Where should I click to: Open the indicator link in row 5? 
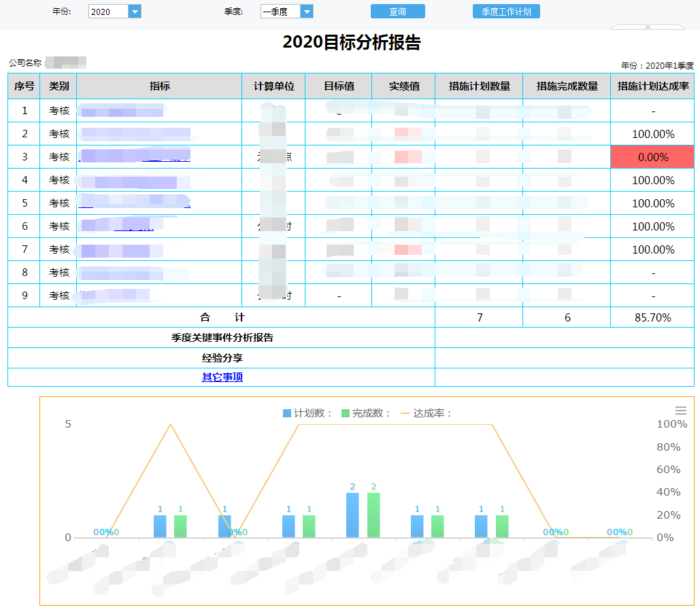(135, 203)
